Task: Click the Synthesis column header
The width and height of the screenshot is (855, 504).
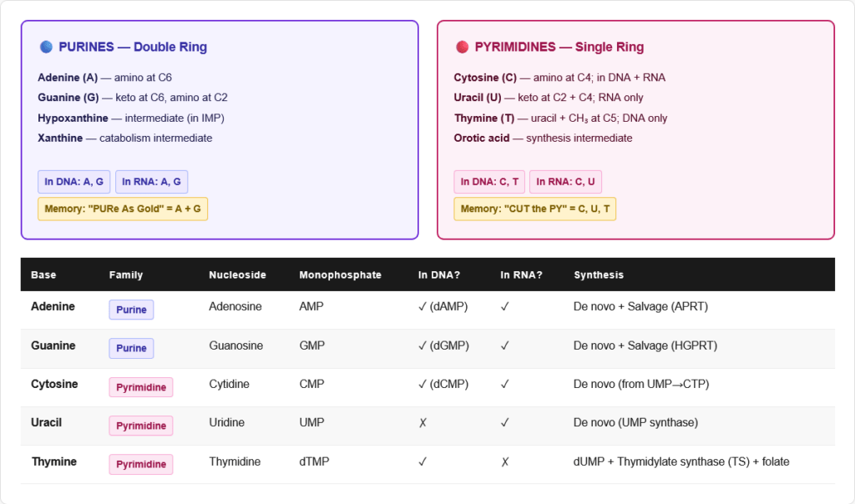Action: click(598, 275)
